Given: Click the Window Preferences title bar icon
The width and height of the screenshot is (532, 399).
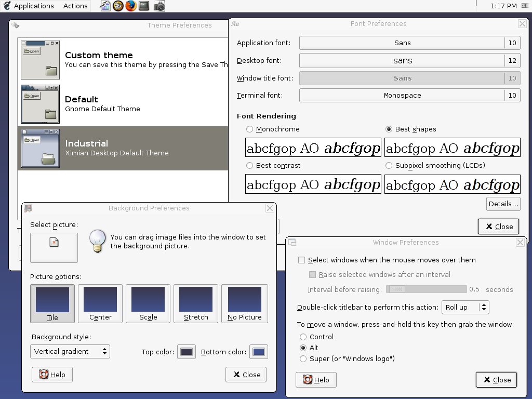Looking at the screenshot, I should click(x=292, y=243).
